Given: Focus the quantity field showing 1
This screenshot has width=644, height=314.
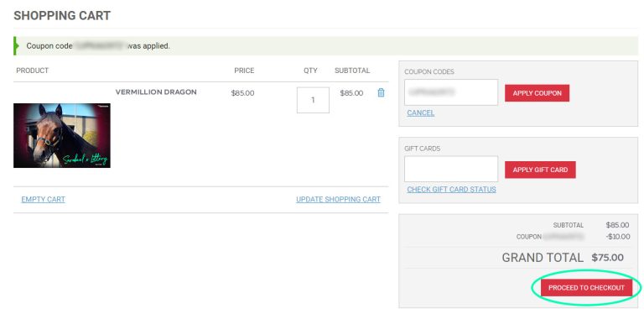Looking at the screenshot, I should coord(313,100).
